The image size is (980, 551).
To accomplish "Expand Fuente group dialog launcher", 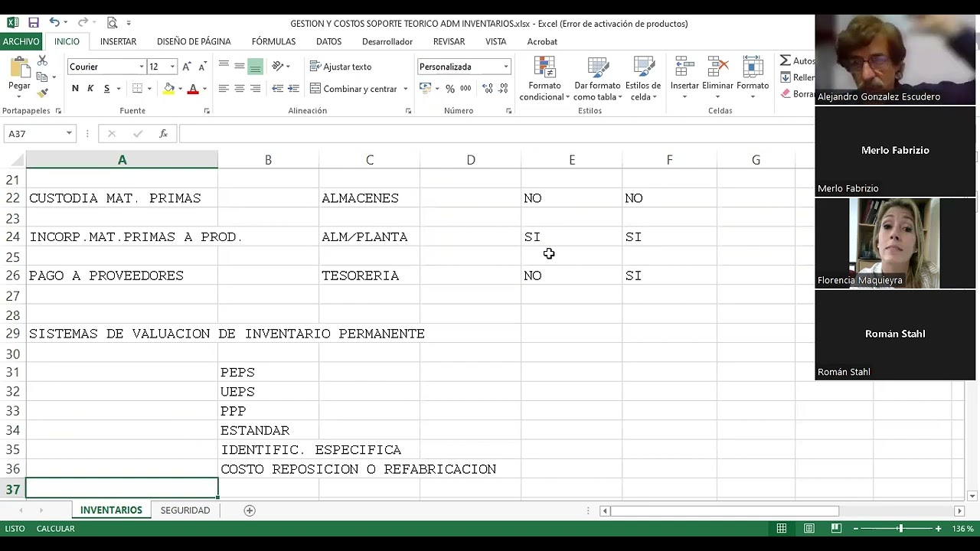I will tap(207, 111).
